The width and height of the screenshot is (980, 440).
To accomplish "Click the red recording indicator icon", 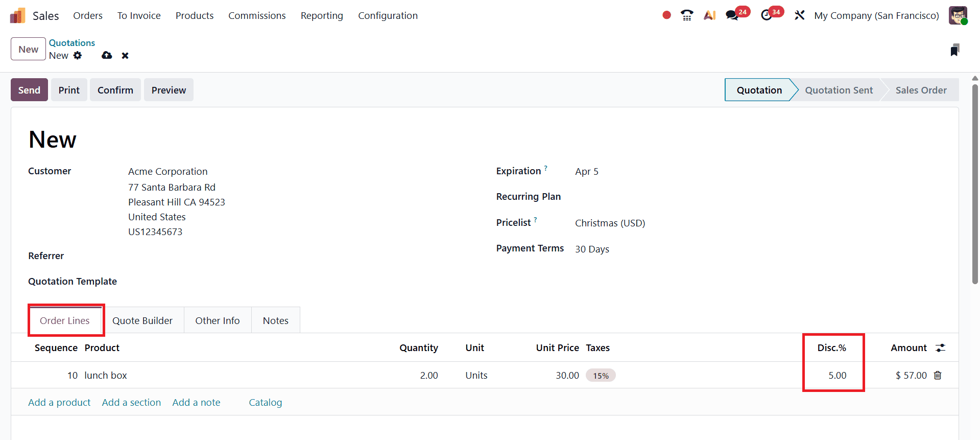I will click(x=666, y=15).
